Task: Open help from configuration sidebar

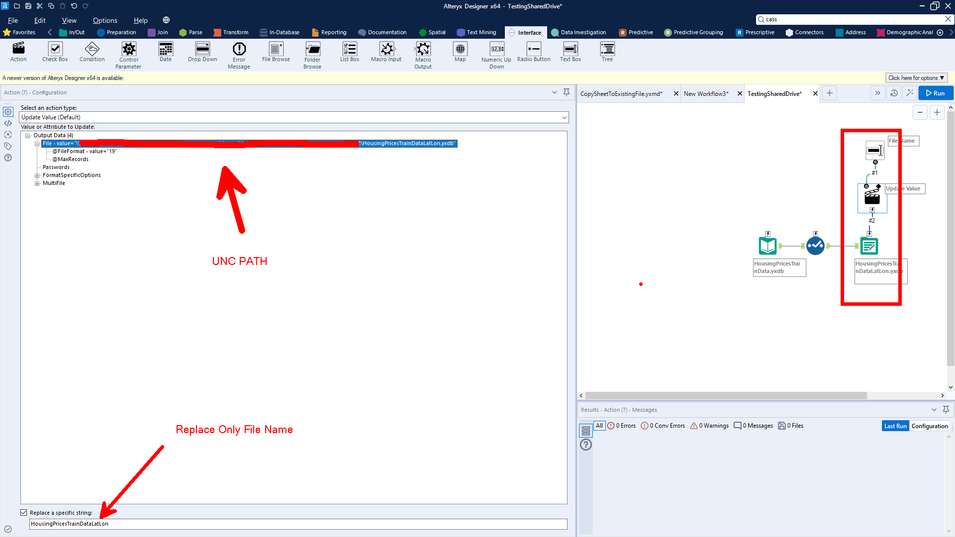Action: tap(8, 158)
